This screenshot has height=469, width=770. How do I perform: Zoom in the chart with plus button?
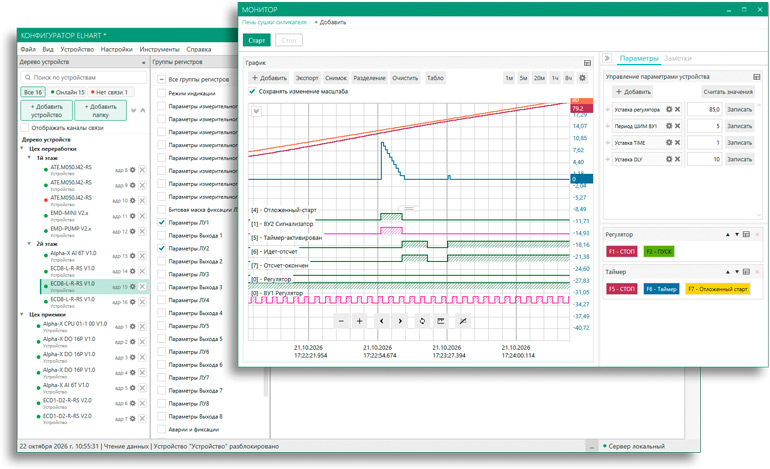click(359, 321)
